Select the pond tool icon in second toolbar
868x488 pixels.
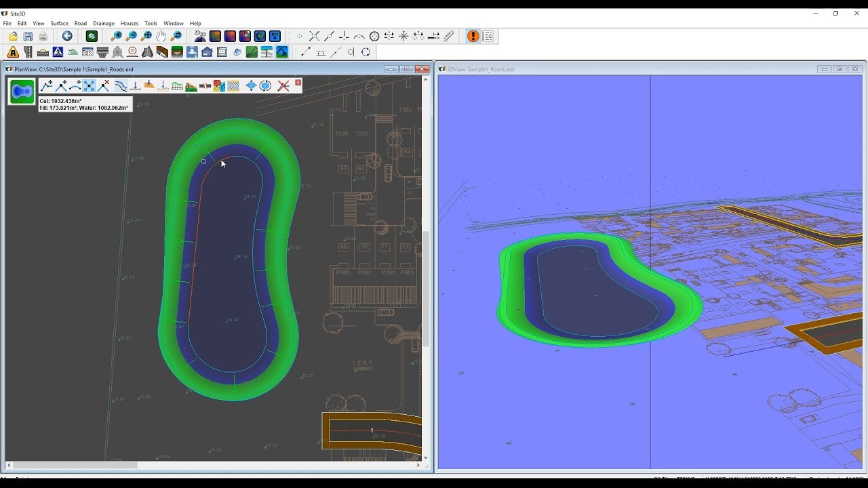(281, 52)
